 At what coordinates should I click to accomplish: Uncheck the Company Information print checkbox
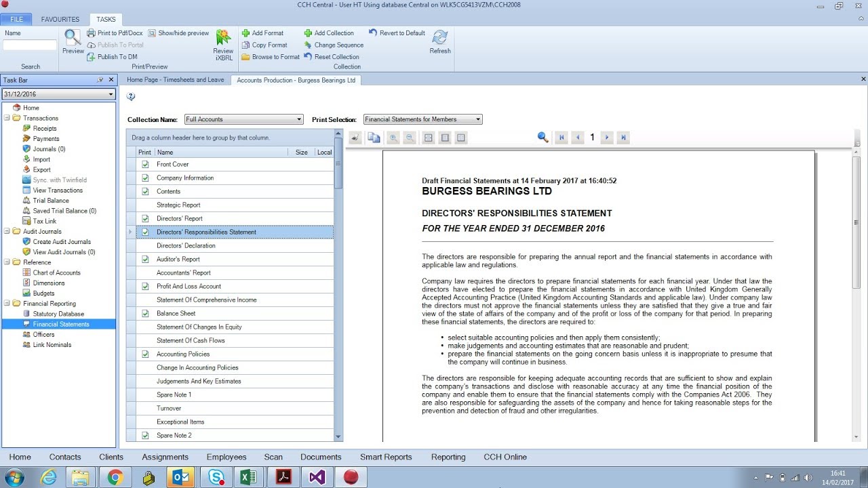(145, 178)
